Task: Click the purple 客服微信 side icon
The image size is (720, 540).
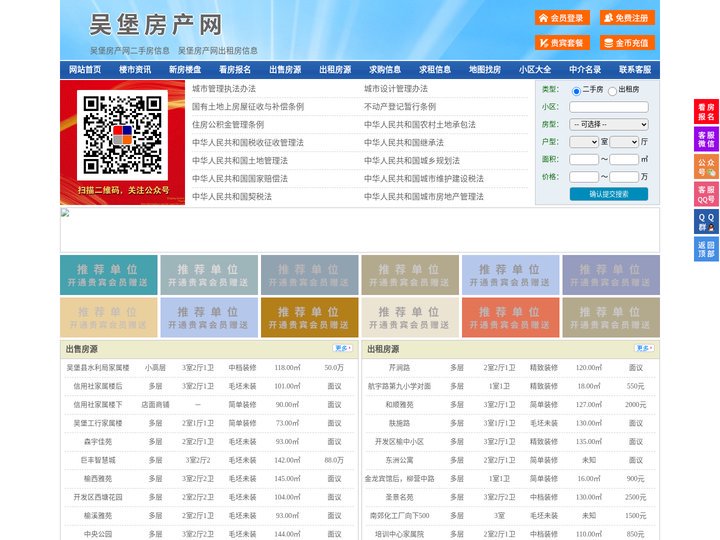Action: (x=706, y=139)
